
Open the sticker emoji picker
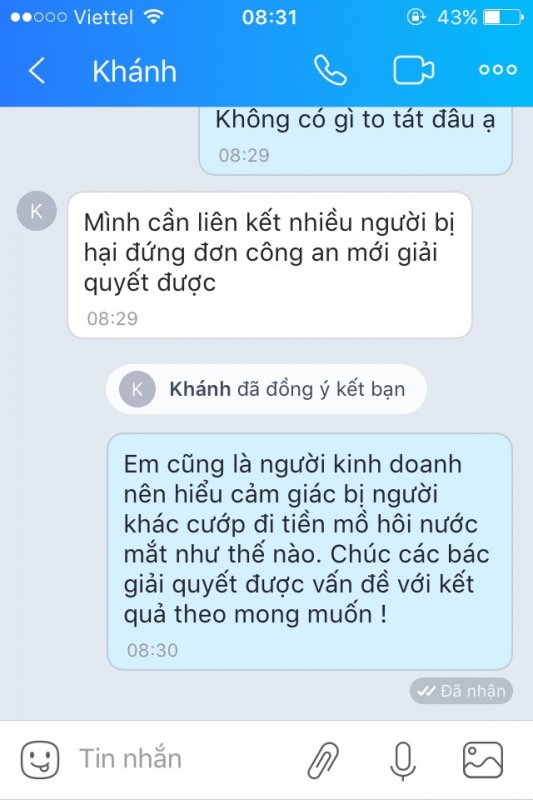point(40,759)
